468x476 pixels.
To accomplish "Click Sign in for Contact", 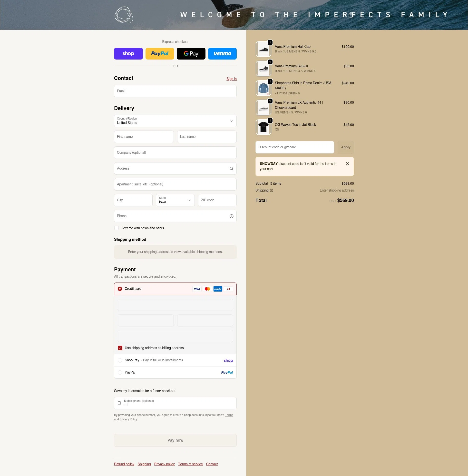I will [231, 79].
